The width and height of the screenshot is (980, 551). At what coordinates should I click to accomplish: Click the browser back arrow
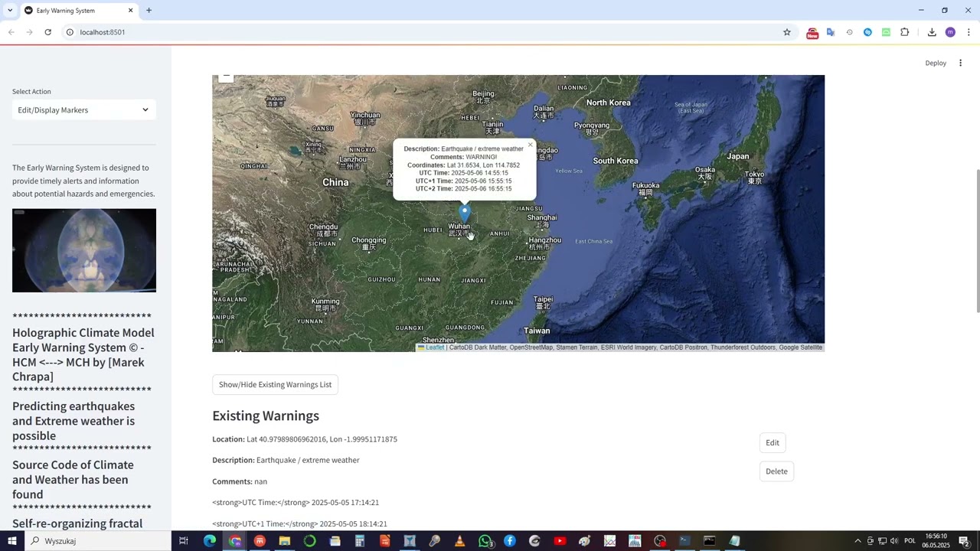11,32
